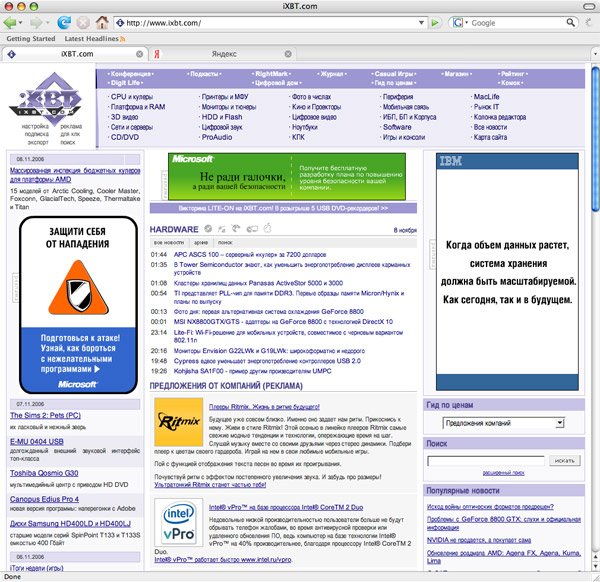Reload the page with the blue refresh icon
This screenshot has height=582, width=600.
click(x=64, y=23)
